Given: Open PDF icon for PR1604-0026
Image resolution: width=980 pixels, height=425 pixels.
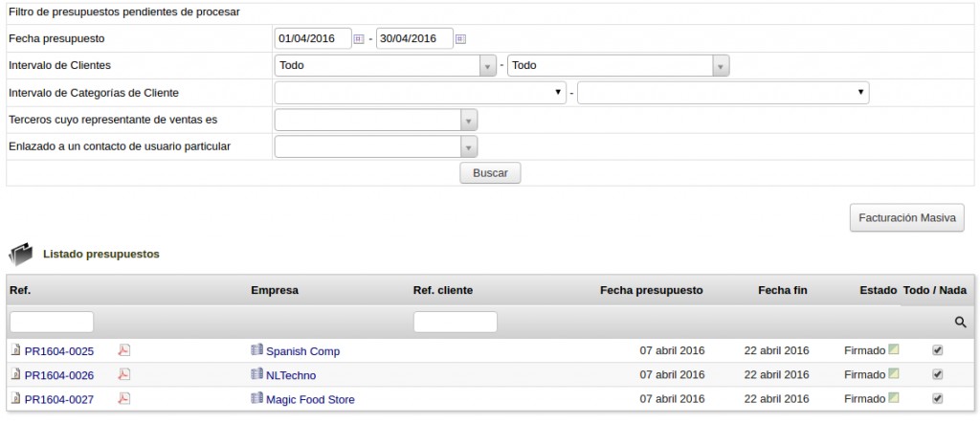Looking at the screenshot, I should pos(123,374).
